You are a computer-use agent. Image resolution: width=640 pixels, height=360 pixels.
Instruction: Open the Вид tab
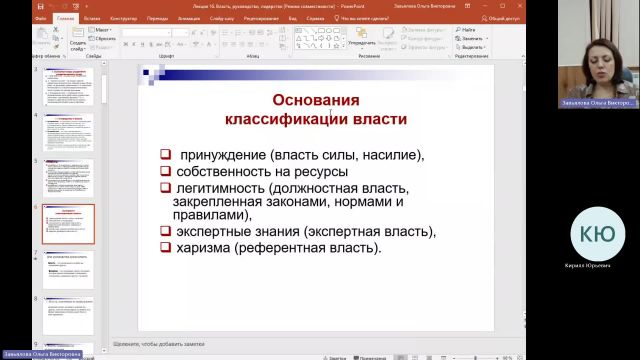292,18
